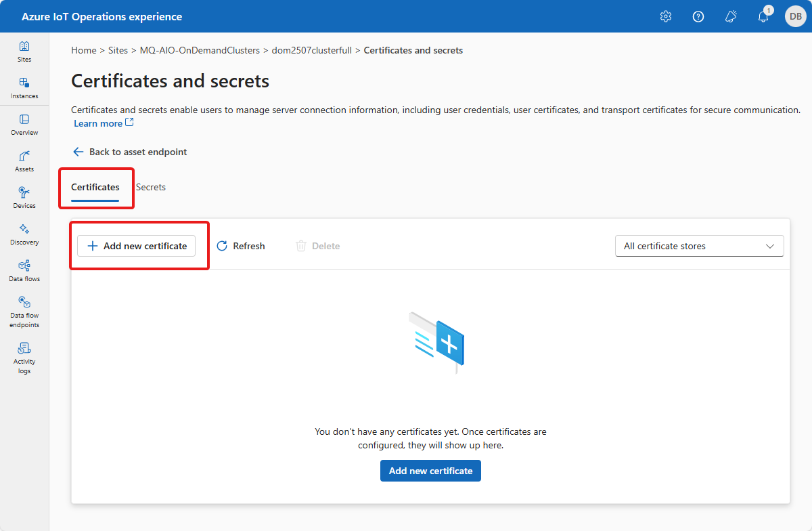This screenshot has width=812, height=531.
Task: Open the Overview panel
Action: pos(24,124)
